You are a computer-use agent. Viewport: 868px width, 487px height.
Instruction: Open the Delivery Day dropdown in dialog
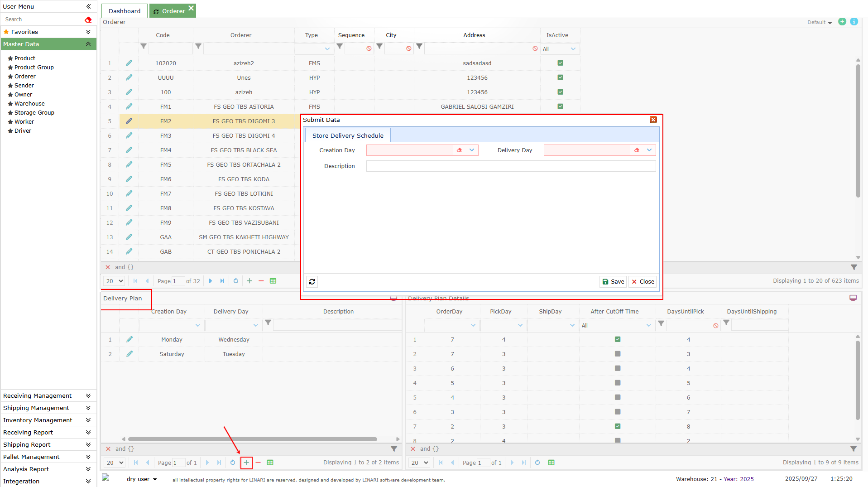pyautogui.click(x=649, y=150)
